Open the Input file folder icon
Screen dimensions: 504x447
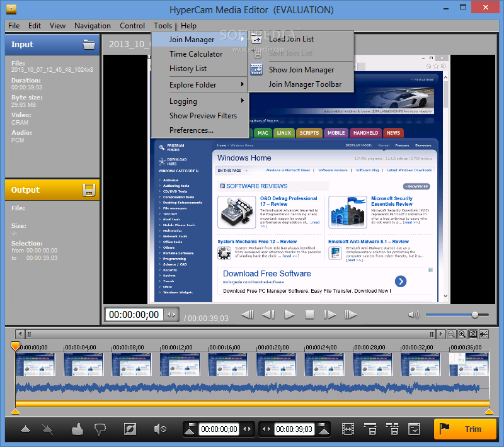click(x=89, y=44)
